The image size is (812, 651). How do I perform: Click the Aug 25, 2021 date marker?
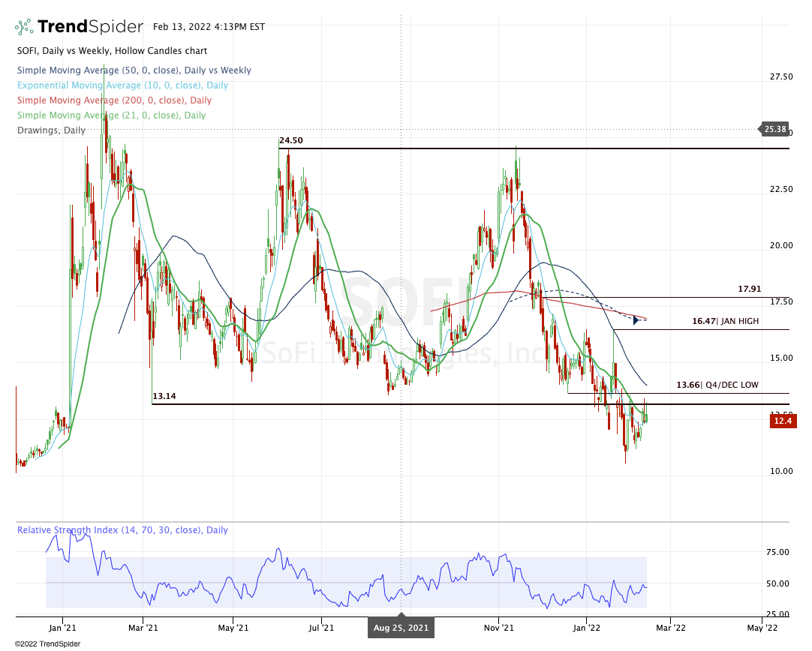click(x=401, y=628)
